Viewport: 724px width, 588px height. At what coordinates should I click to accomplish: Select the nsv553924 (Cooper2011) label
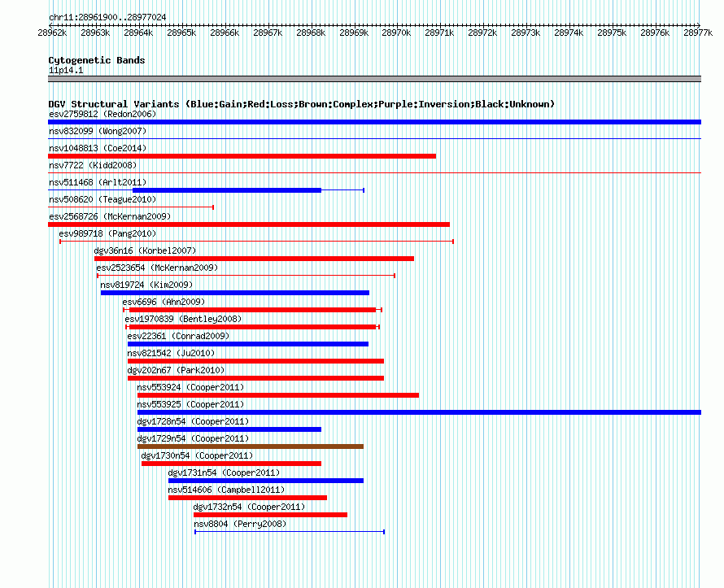click(x=190, y=387)
